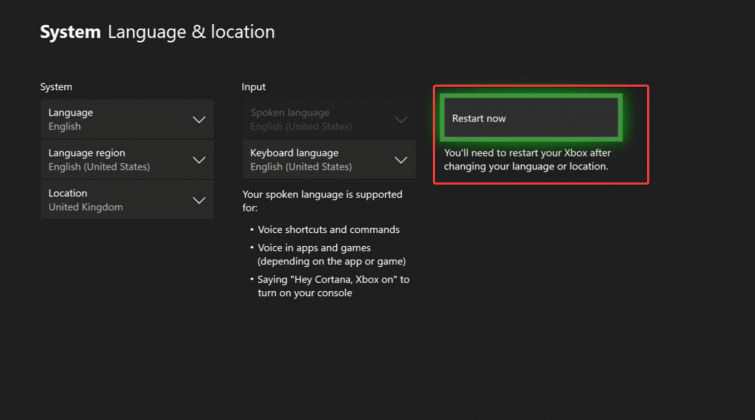Select the System column label

[56, 87]
